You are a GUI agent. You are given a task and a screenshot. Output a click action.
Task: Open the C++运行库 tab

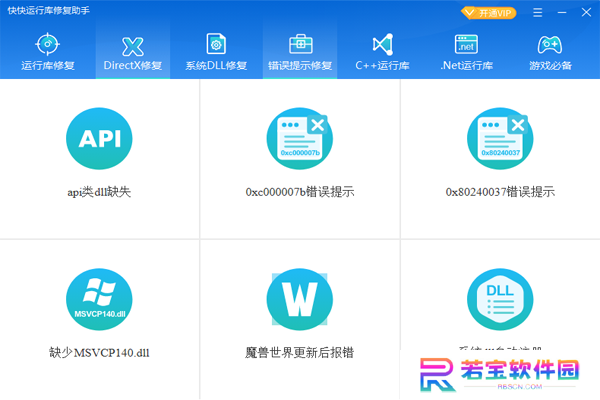[x=382, y=52]
